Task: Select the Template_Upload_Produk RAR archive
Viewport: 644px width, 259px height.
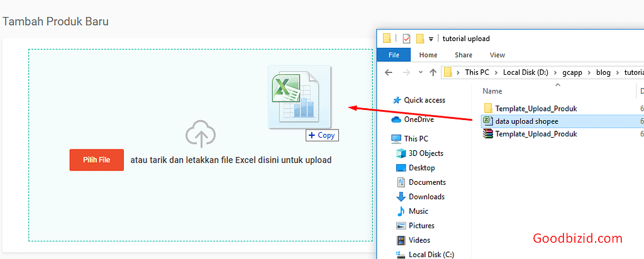Action: tap(536, 134)
